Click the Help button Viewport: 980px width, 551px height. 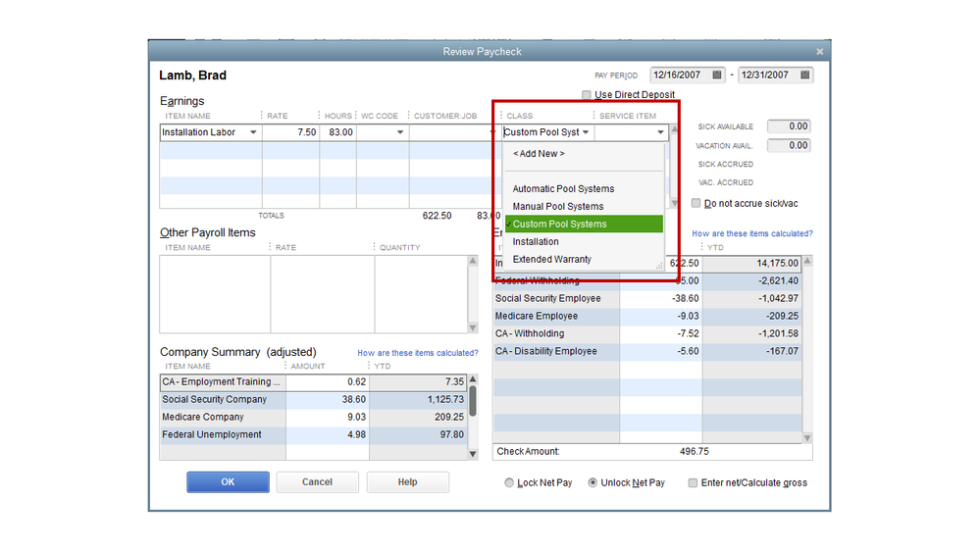407,482
